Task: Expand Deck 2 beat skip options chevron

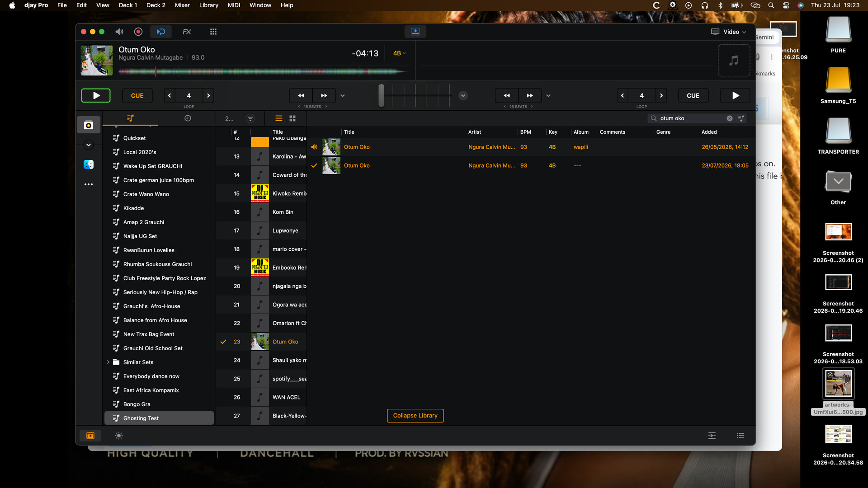Action: pyautogui.click(x=548, y=96)
